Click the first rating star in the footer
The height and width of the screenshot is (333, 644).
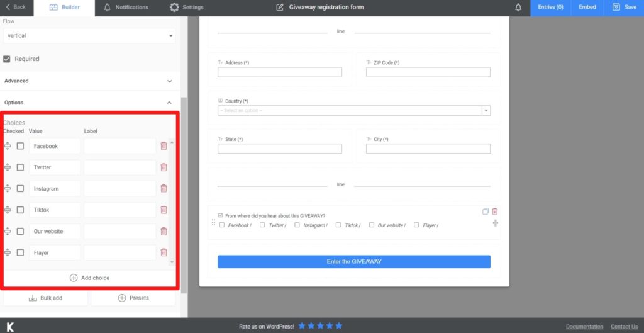(x=302, y=326)
